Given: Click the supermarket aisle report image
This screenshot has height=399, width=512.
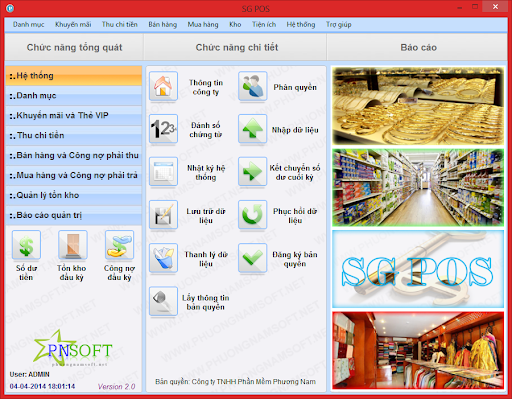Looking at the screenshot, I should [x=418, y=188].
